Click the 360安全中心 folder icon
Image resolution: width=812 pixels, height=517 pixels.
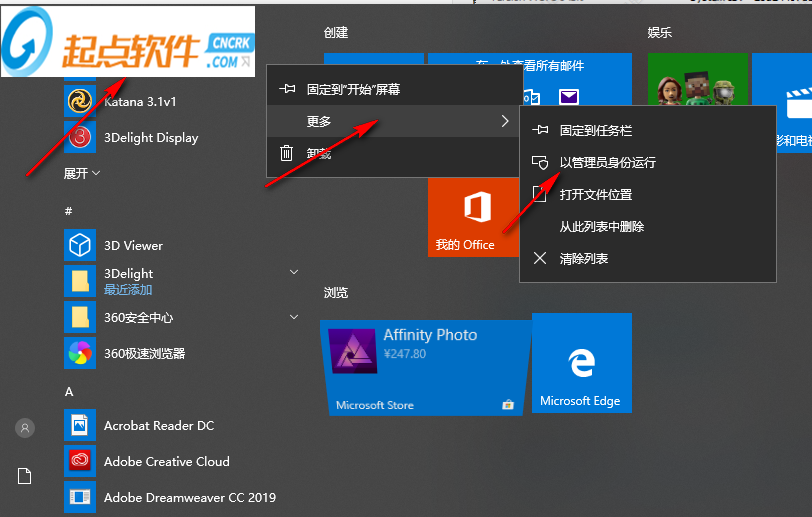pyautogui.click(x=80, y=317)
